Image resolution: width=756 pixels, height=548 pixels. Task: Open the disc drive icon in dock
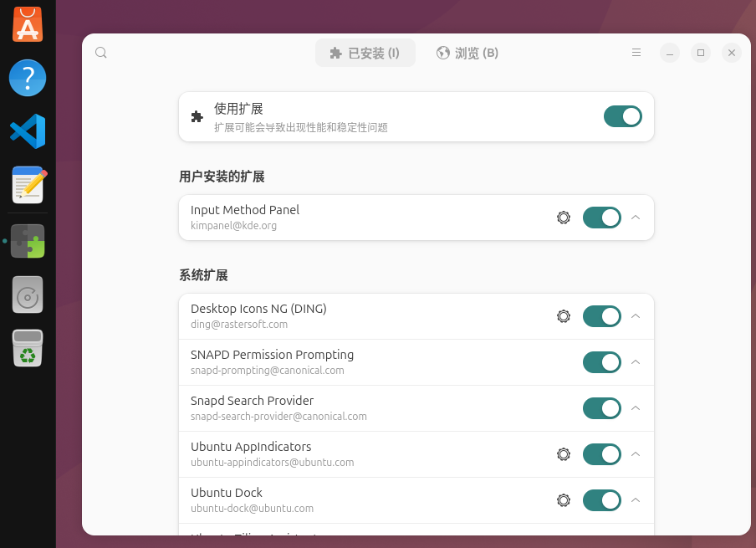click(28, 294)
